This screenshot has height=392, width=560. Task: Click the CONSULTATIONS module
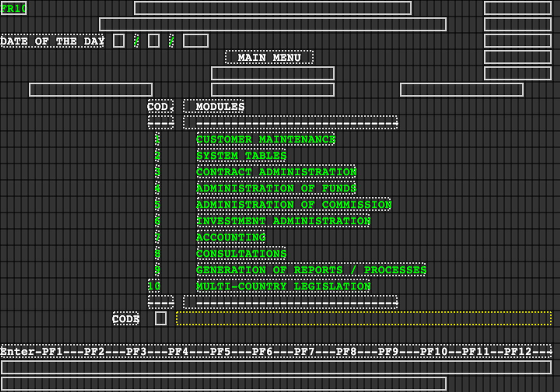(x=241, y=254)
